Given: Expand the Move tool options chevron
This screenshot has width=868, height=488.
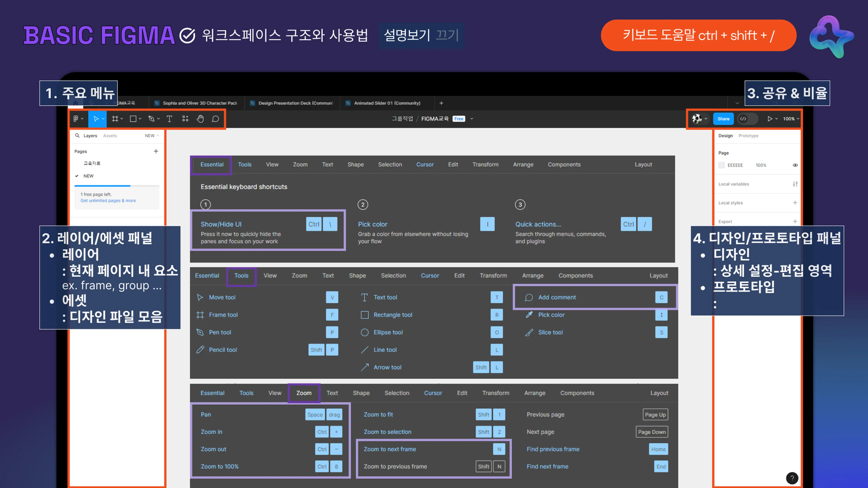Looking at the screenshot, I should [x=103, y=119].
